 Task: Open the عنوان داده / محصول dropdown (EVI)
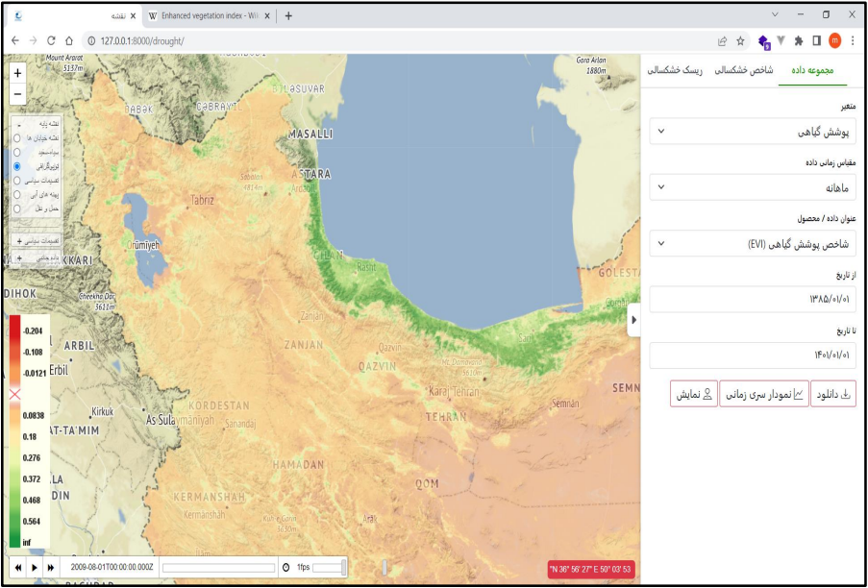coord(753,243)
